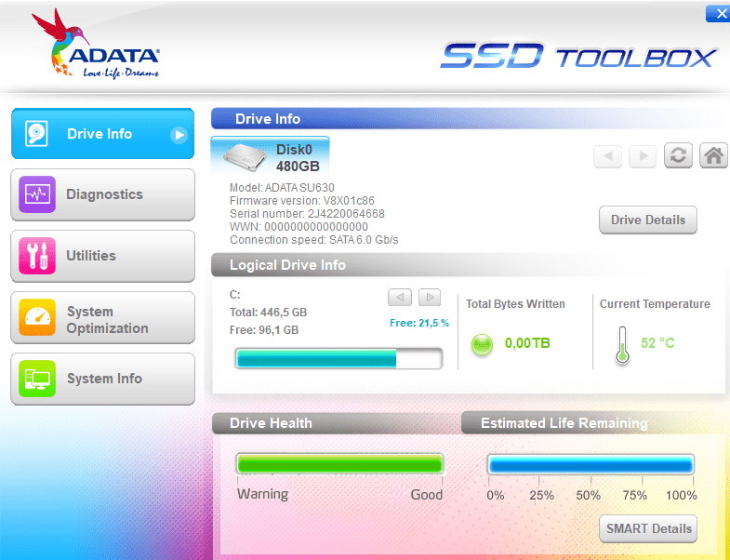This screenshot has height=560, width=730.
Task: Open SMART Details
Action: 648,528
